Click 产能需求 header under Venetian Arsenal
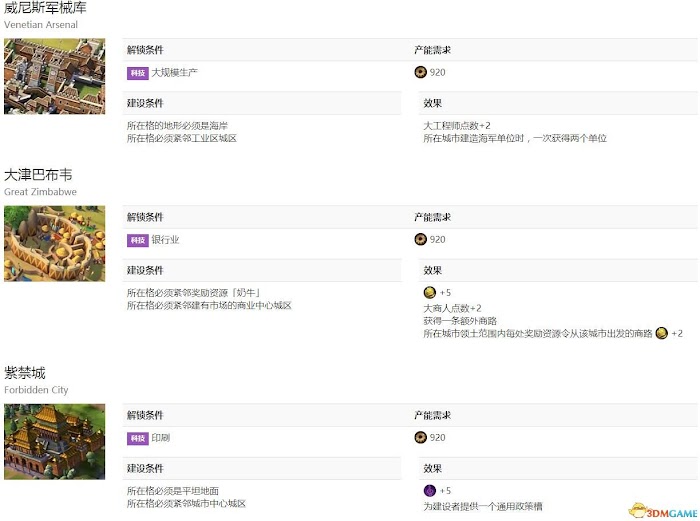This screenshot has height=521, width=700. tap(433, 50)
